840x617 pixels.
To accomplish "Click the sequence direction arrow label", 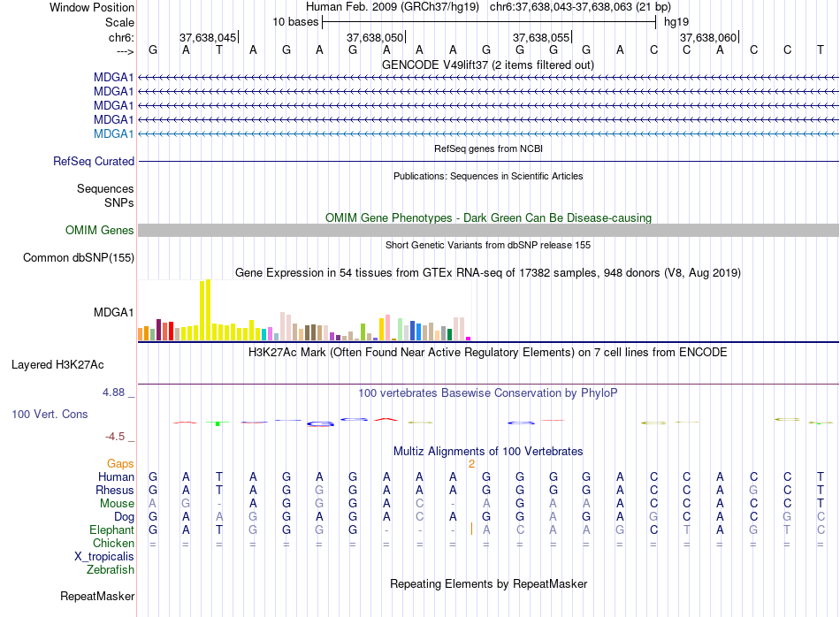I will point(126,51).
